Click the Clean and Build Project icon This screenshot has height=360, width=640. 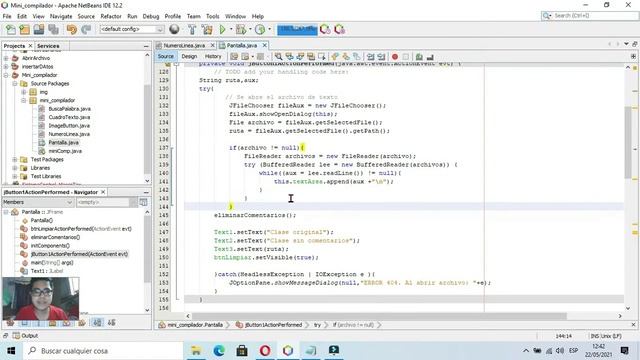pos(207,29)
